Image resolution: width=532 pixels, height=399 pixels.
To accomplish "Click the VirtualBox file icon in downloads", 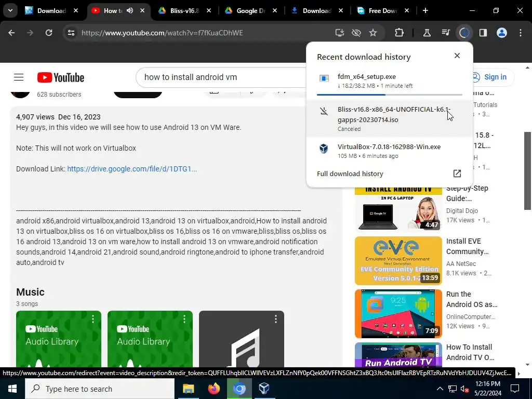I will tap(324, 149).
